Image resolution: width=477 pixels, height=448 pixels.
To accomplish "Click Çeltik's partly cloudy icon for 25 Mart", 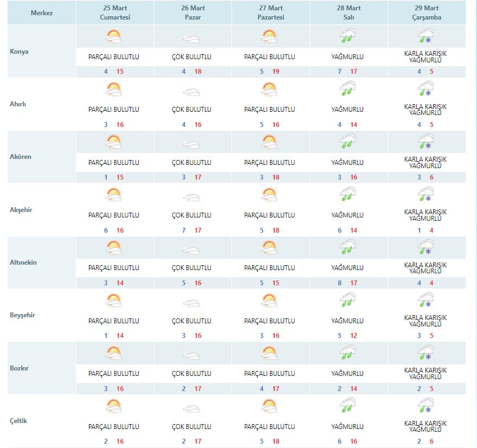I will pos(114,407).
